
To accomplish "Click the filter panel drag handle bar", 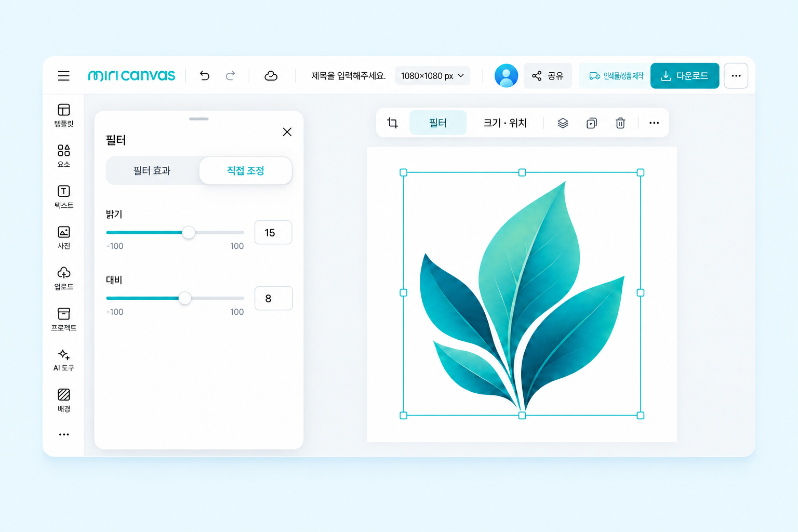I will point(199,119).
